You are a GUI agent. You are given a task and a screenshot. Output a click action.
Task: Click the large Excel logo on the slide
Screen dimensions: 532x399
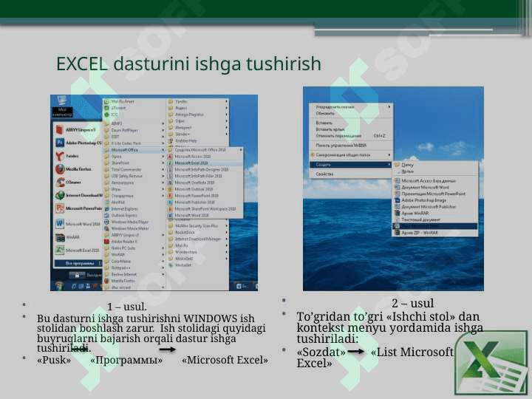point(491,363)
